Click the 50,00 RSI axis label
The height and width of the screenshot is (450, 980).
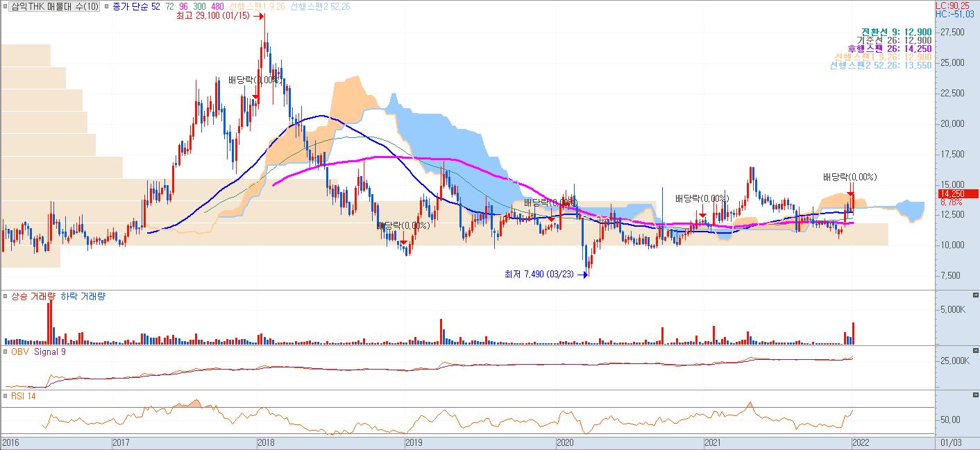point(950,419)
